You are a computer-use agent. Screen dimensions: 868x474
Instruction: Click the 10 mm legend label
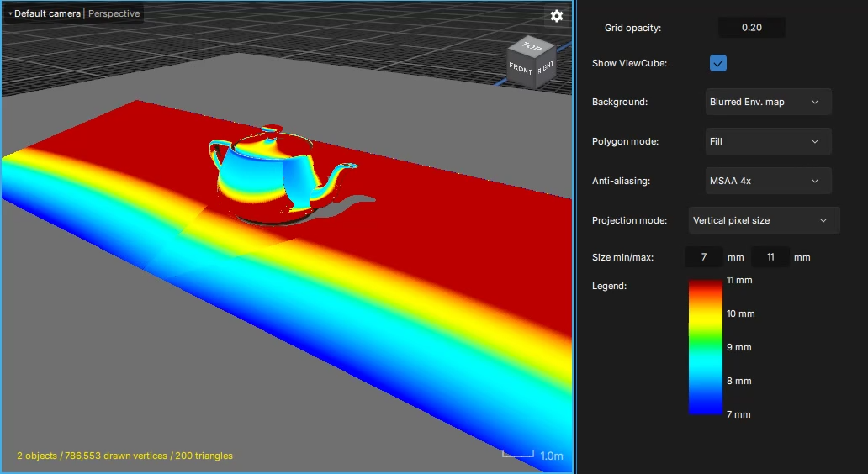741,313
